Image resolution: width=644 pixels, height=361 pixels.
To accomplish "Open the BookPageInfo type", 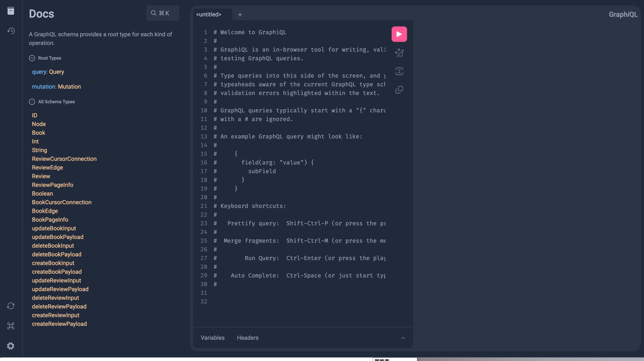I will pyautogui.click(x=50, y=220).
